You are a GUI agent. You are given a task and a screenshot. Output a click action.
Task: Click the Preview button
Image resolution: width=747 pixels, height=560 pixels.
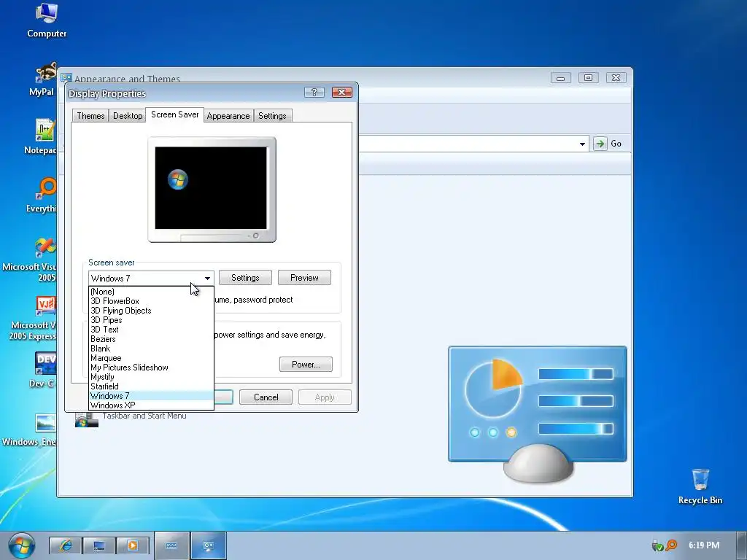304,278
